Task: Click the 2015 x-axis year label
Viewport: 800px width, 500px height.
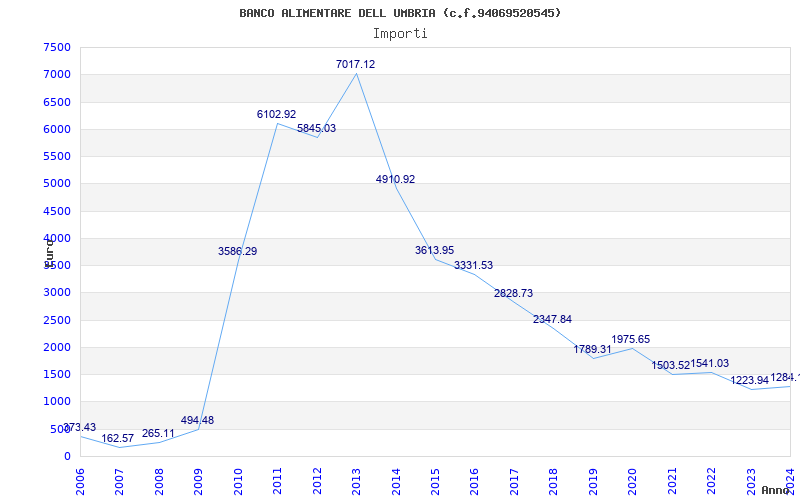Action: [x=435, y=482]
